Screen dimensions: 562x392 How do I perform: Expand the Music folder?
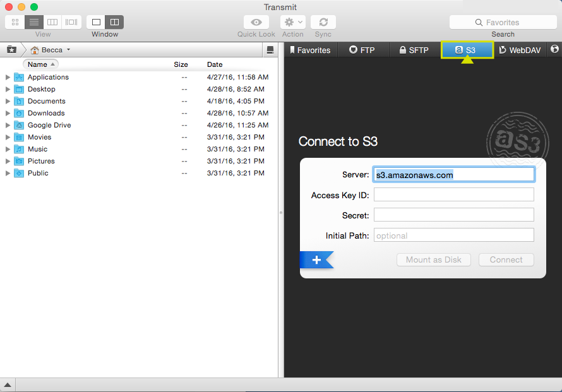(8, 149)
